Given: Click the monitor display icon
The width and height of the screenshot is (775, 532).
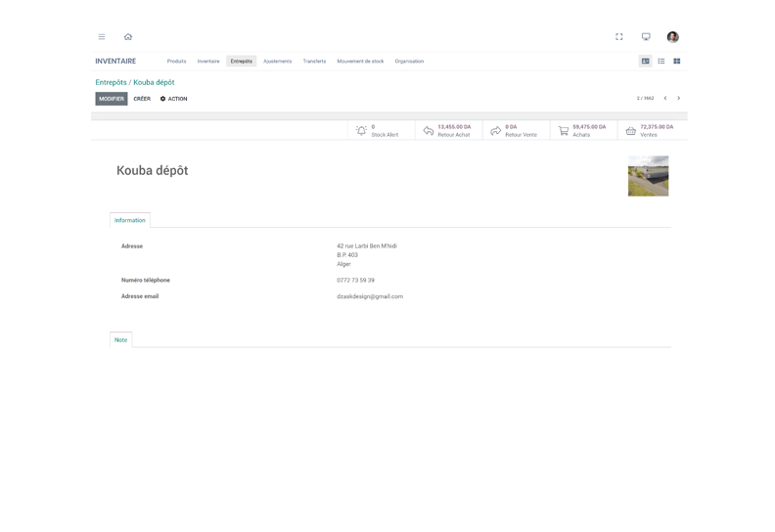Looking at the screenshot, I should 646,37.
